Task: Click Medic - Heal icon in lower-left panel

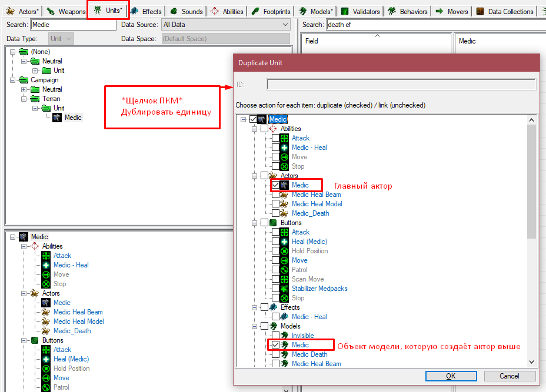Action: 46,265
